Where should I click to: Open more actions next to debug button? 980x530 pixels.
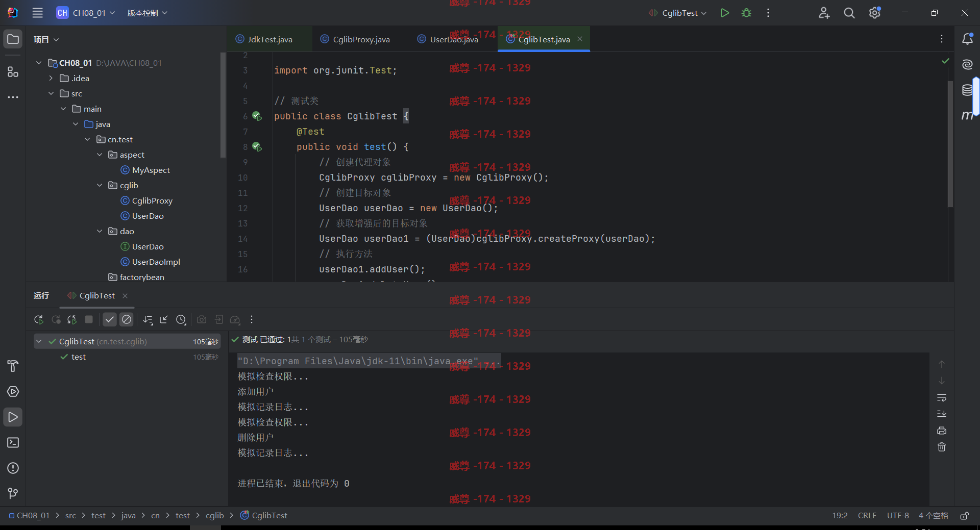[x=768, y=13]
